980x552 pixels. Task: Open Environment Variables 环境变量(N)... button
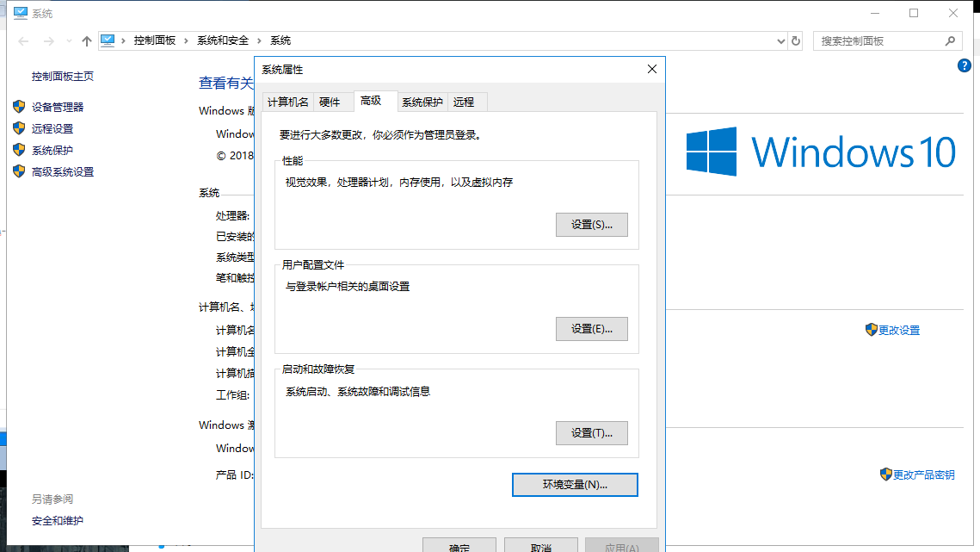click(x=575, y=485)
